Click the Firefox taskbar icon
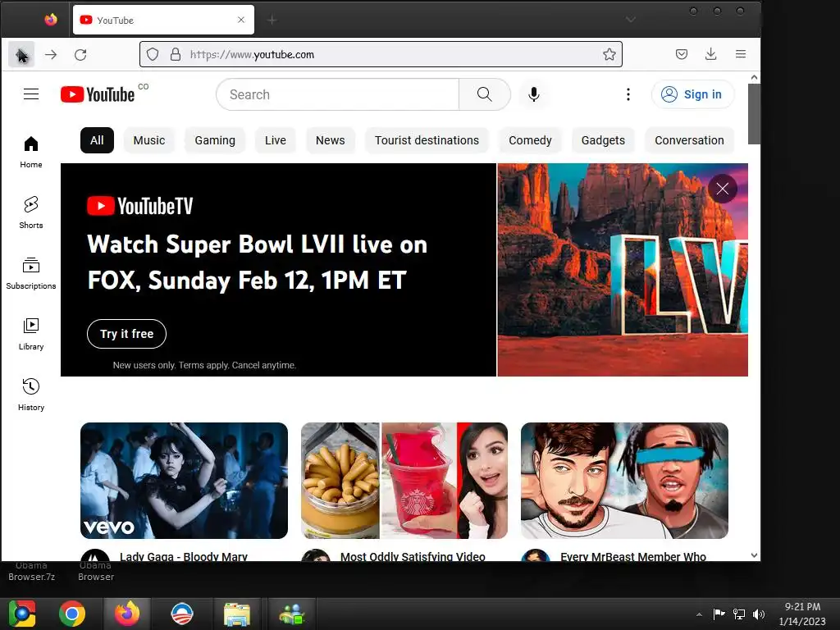Viewport: 840px width, 630px height. 127,614
